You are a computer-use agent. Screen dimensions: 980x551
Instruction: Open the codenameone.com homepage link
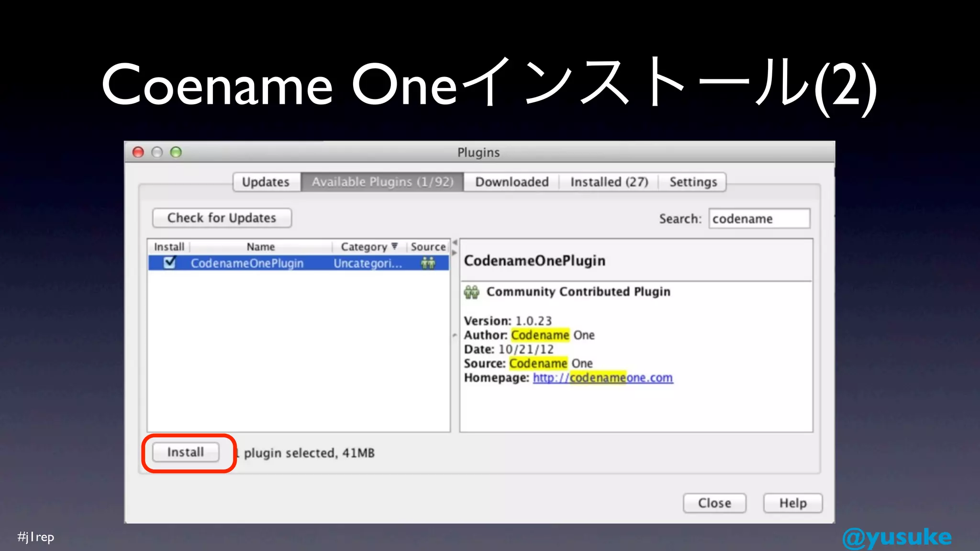click(603, 378)
